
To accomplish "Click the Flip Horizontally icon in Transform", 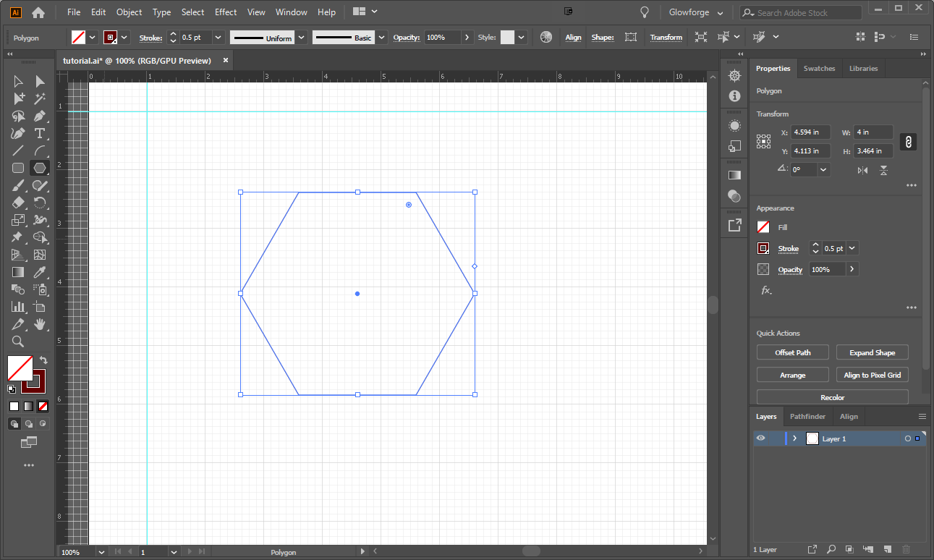I will [862, 170].
